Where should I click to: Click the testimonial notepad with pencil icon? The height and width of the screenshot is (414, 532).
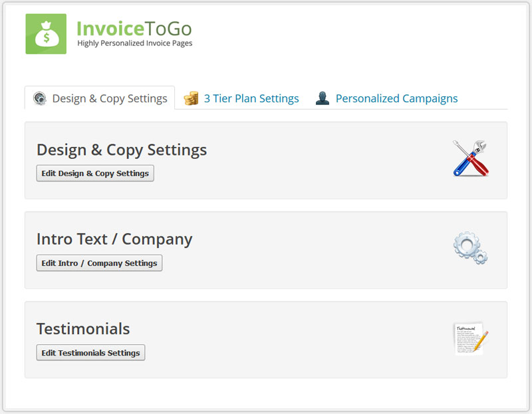pos(471,338)
